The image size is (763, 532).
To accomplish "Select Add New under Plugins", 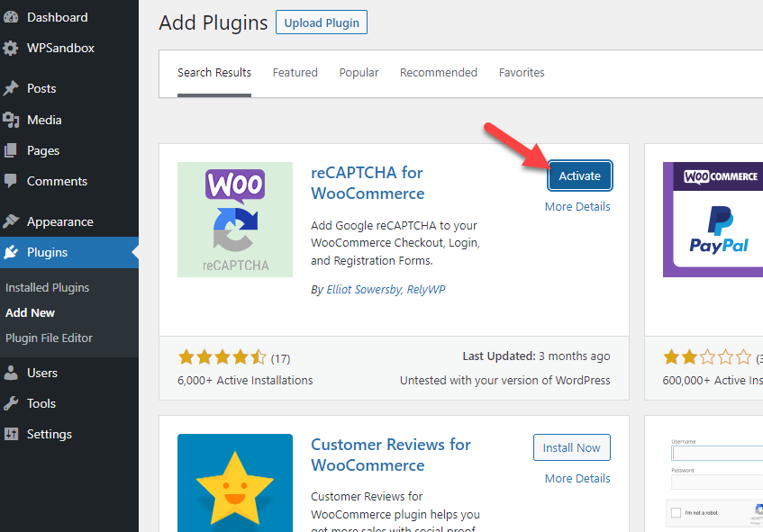I will (x=30, y=313).
